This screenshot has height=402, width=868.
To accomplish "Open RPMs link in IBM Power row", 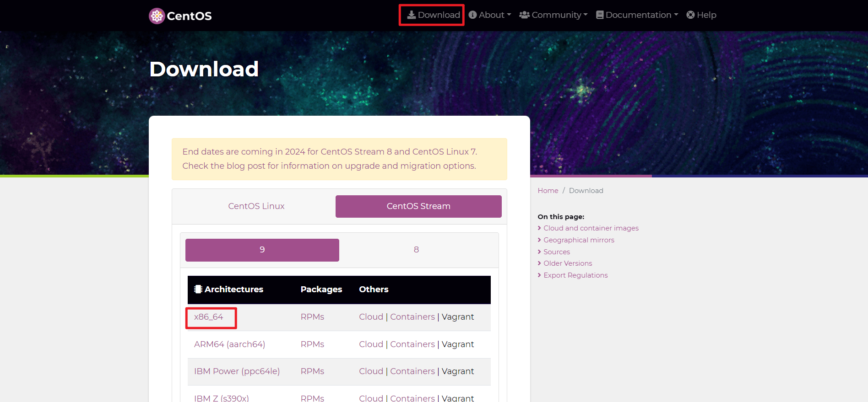I will 312,371.
